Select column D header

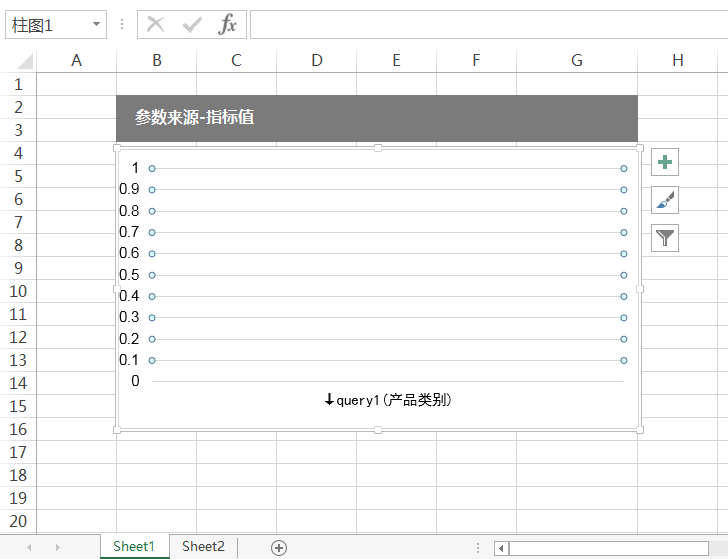pyautogui.click(x=317, y=60)
